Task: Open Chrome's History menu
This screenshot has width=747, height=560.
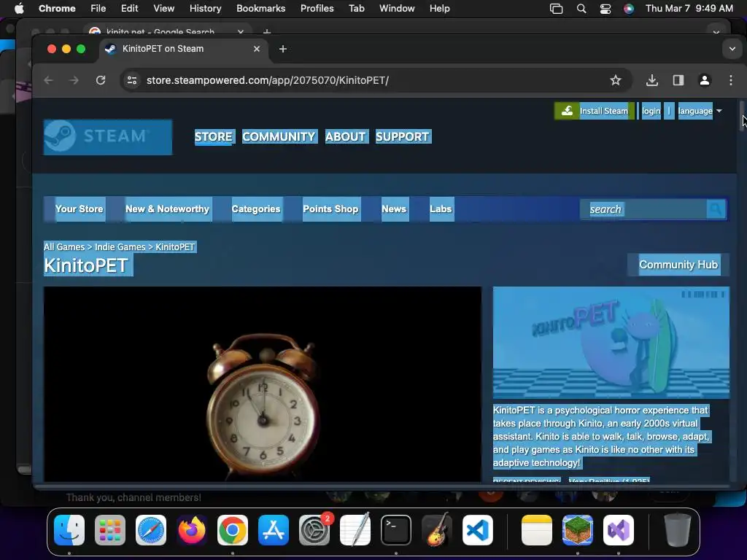Action: (205, 9)
